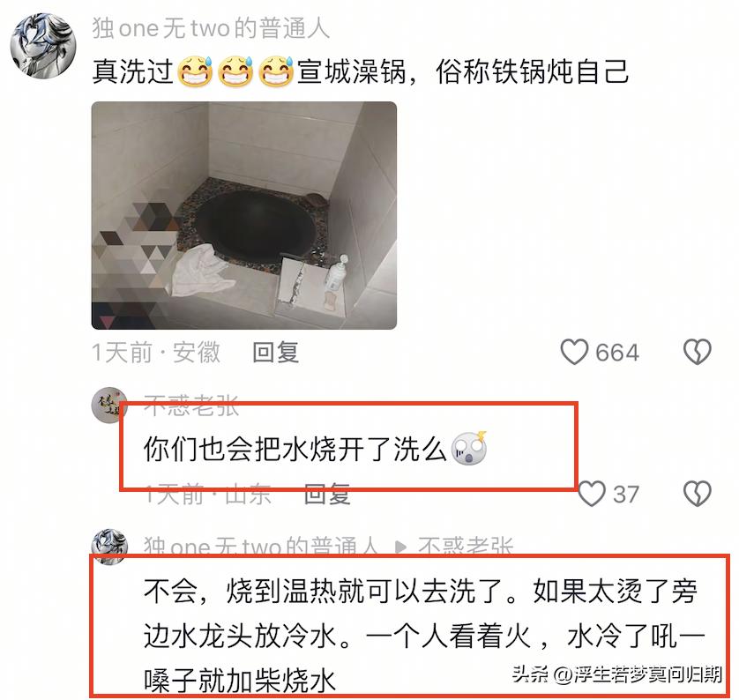Reply to the top comment via 回复
The width and height of the screenshot is (739, 700).
click(x=276, y=353)
